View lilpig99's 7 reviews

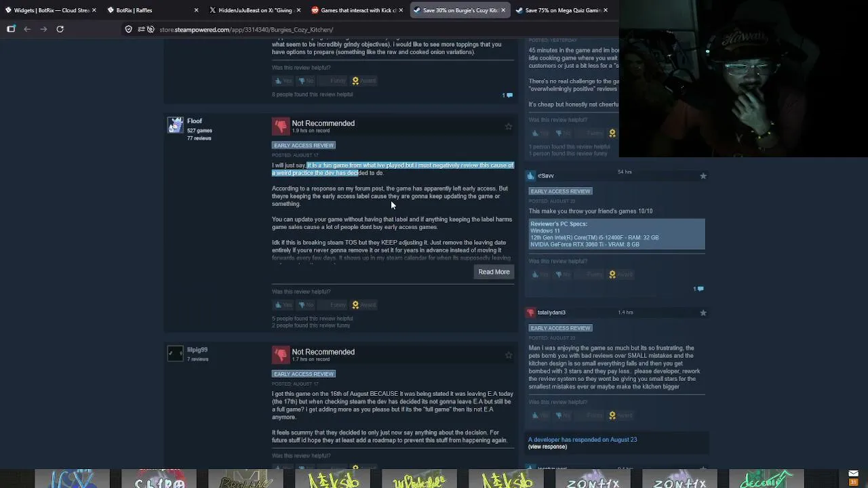tap(197, 359)
